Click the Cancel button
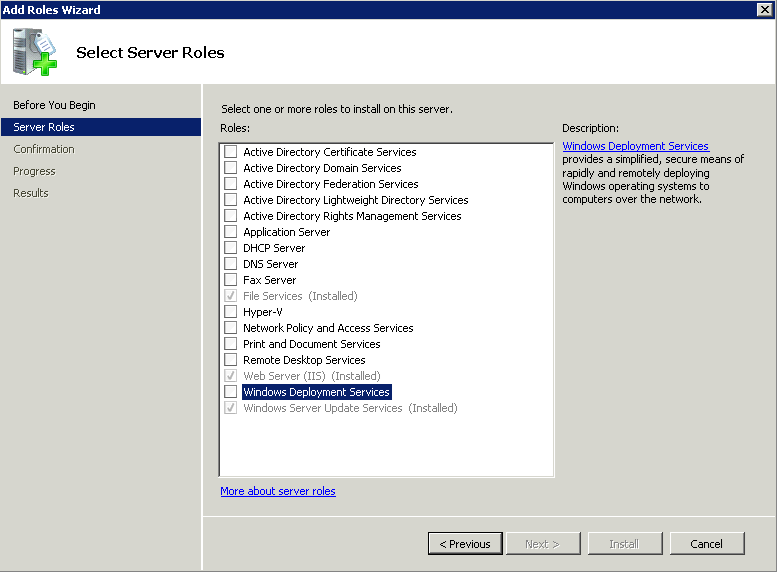777x572 pixels. (707, 544)
